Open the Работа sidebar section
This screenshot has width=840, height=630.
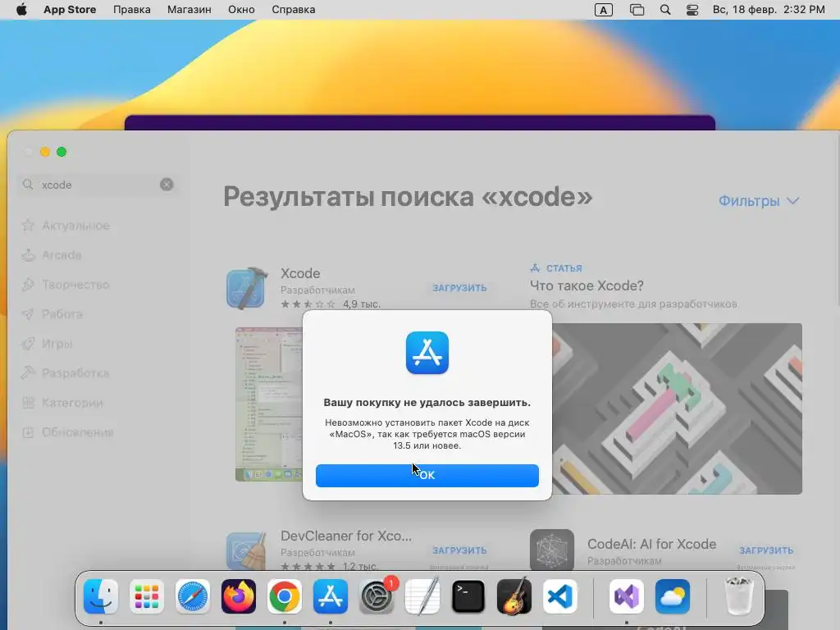pyautogui.click(x=62, y=314)
